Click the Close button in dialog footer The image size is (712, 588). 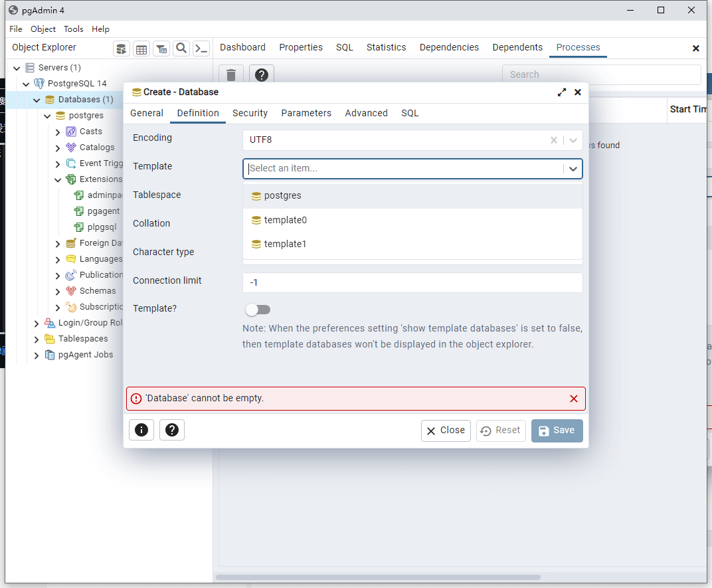446,431
